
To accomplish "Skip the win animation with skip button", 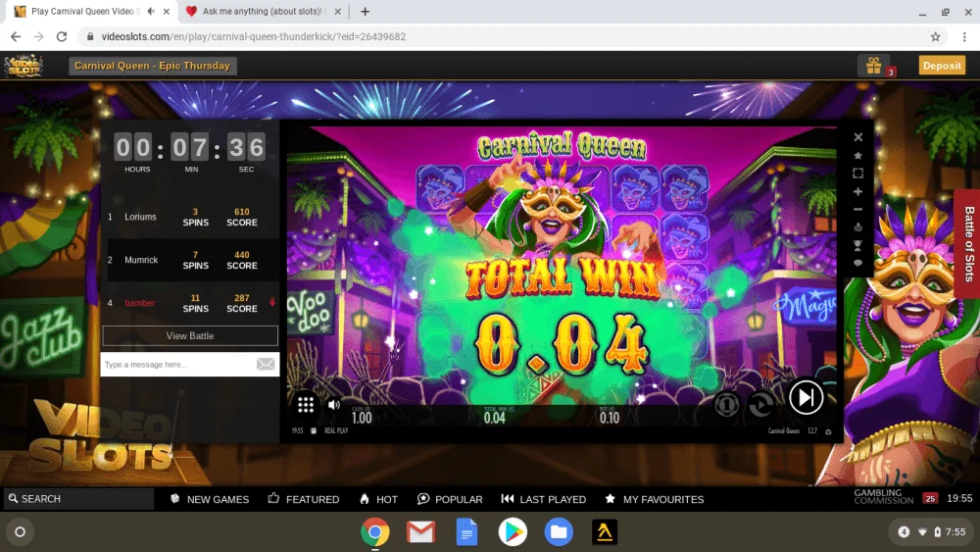I will click(806, 397).
